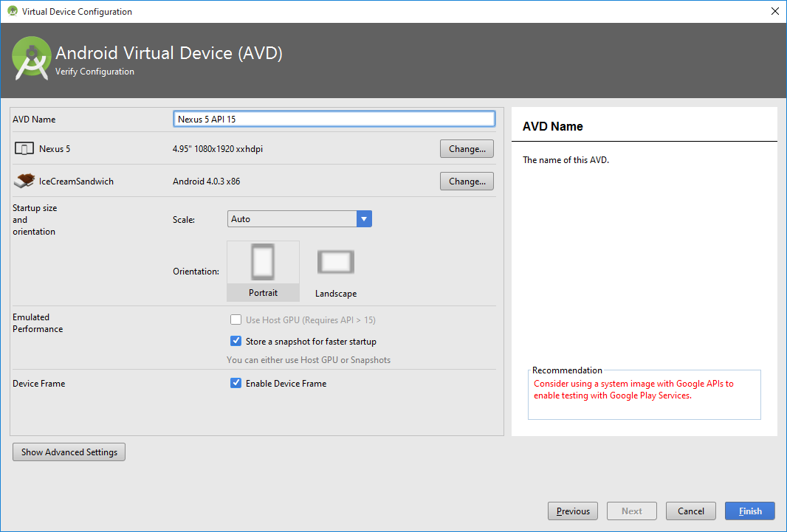Toggle Enable Device Frame checkbox
Viewport: 787px width, 532px height.
(x=236, y=383)
